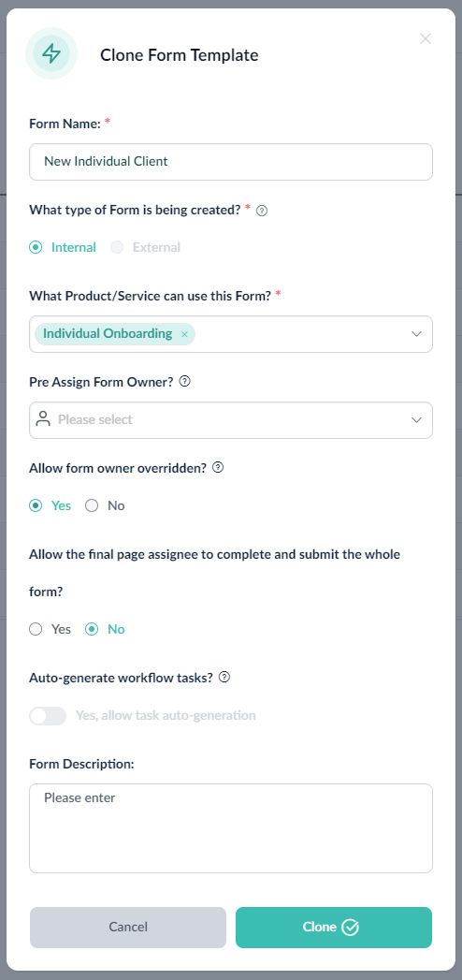
Task: Select the External form type
Action: 146,247
